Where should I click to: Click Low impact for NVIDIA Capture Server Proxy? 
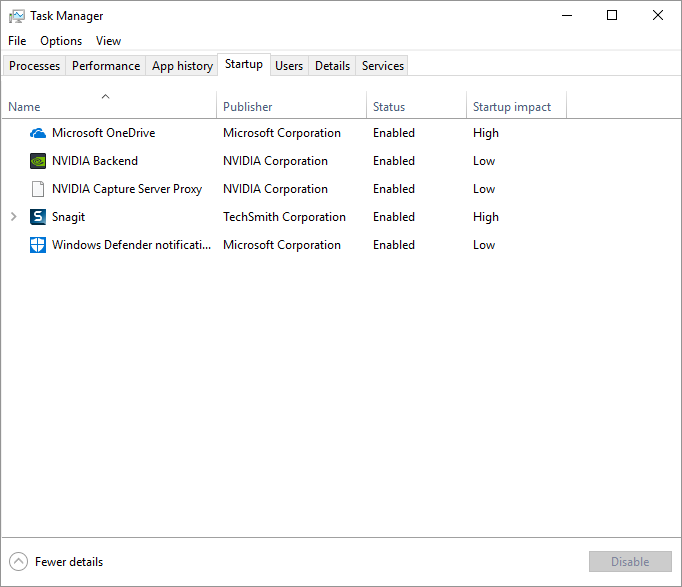click(x=484, y=189)
